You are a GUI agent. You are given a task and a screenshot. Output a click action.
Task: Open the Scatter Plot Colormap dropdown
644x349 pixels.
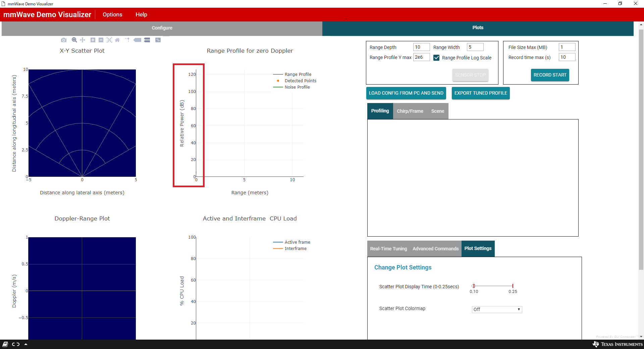tap(497, 309)
